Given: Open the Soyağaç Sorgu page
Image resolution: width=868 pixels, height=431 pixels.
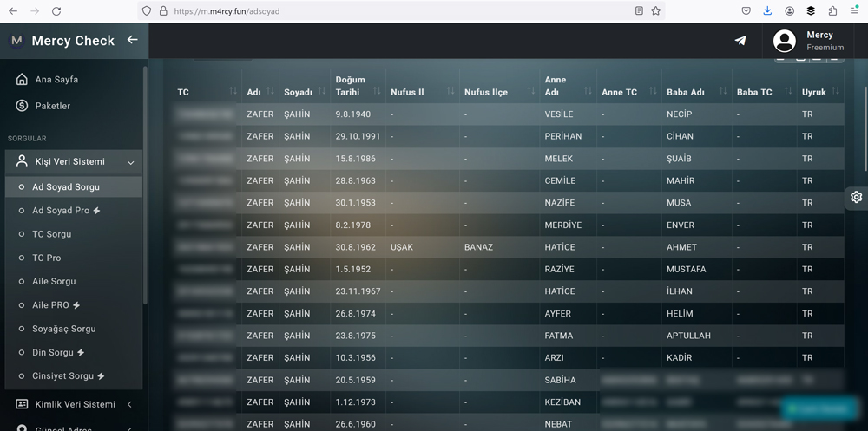Looking at the screenshot, I should [x=63, y=329].
